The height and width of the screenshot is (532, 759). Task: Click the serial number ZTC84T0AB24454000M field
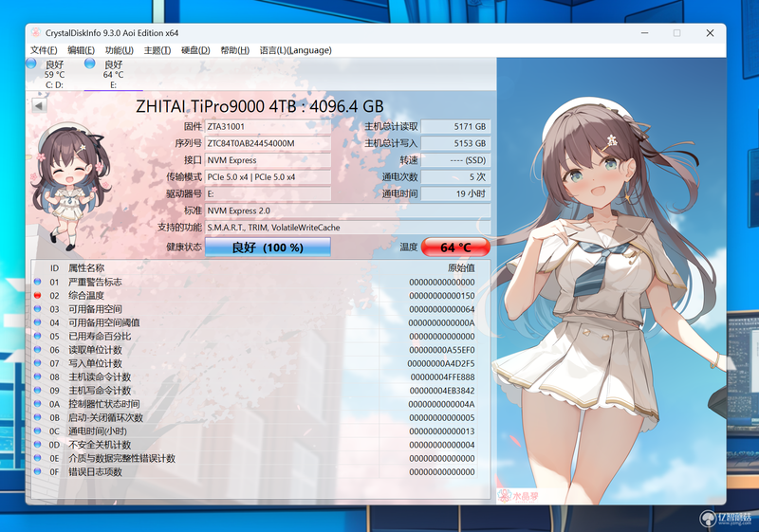(x=268, y=143)
